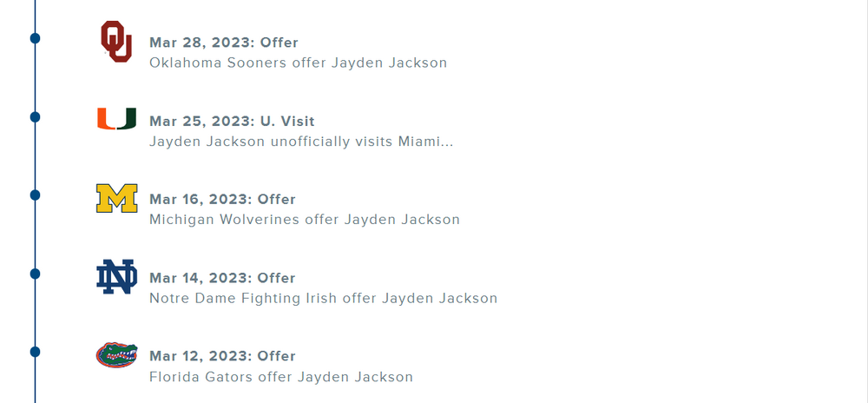
Task: Open the Mar 14, 2023: Offer heading
Action: (222, 278)
